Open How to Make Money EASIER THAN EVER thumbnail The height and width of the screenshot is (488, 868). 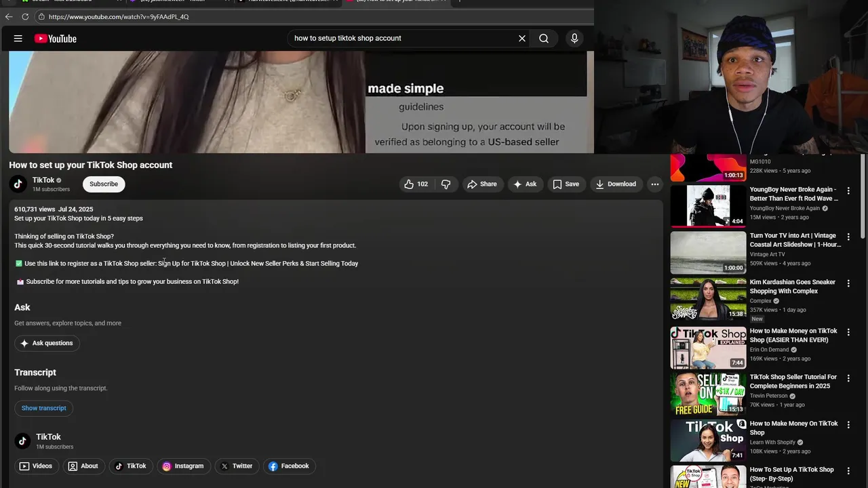click(x=708, y=348)
